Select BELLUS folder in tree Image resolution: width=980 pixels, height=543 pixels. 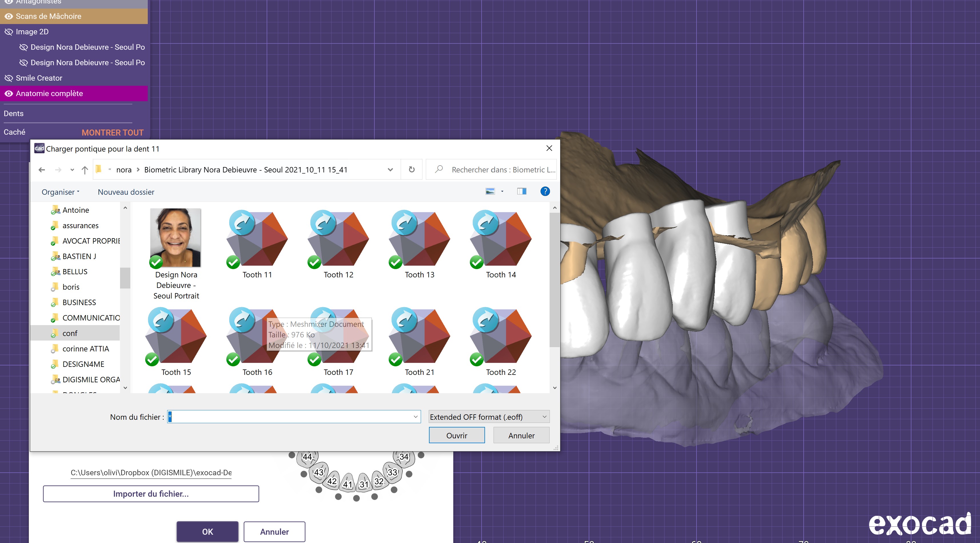click(75, 272)
